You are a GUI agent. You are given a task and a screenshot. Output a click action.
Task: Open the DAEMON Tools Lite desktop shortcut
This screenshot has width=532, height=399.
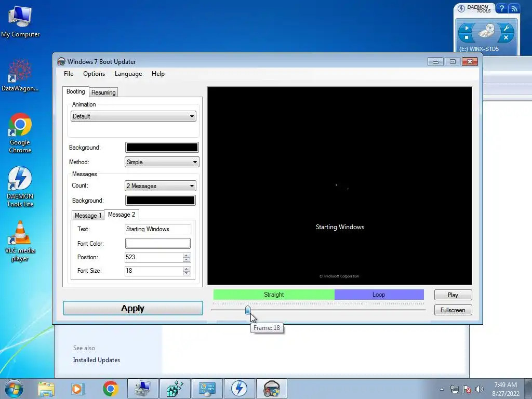pyautogui.click(x=20, y=187)
